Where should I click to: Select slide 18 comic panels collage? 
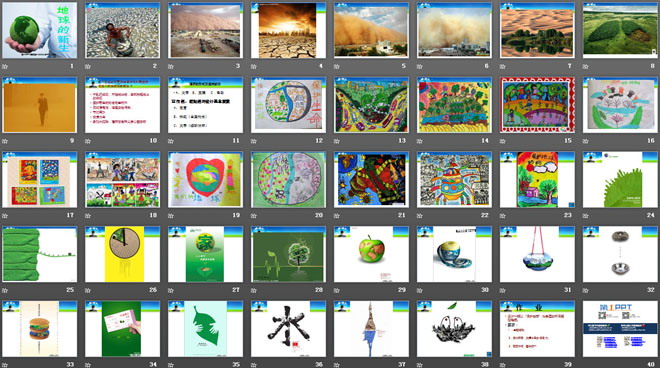click(x=122, y=179)
